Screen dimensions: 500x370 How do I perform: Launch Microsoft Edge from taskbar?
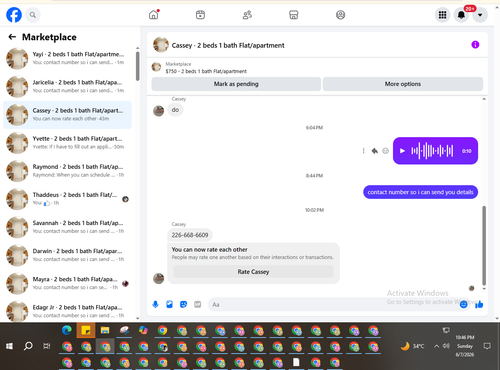coord(67,330)
